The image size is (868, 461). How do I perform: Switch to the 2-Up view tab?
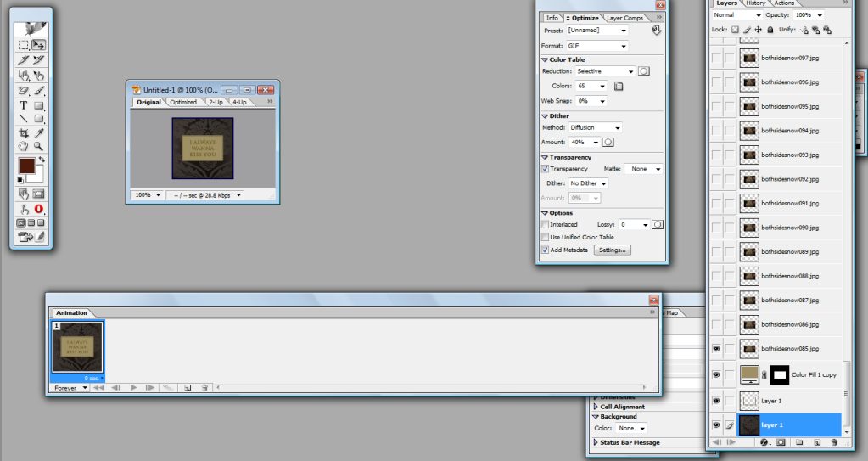click(216, 103)
